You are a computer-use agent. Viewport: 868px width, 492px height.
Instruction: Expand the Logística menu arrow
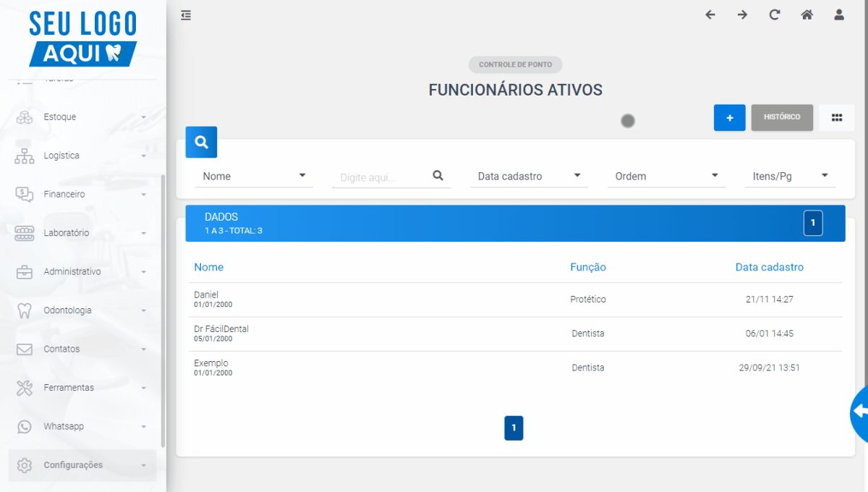pos(143,156)
